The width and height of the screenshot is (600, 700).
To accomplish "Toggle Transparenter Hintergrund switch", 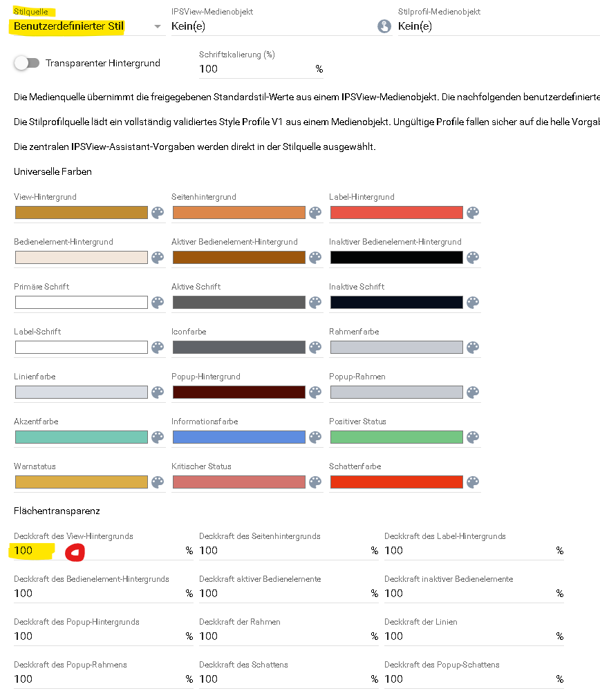I will (x=27, y=63).
